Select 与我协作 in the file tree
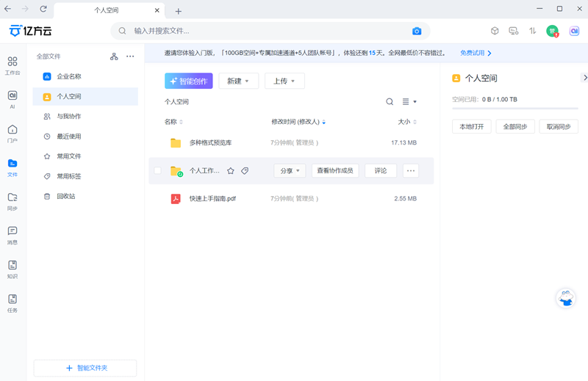The height and width of the screenshot is (381, 588). pos(68,116)
